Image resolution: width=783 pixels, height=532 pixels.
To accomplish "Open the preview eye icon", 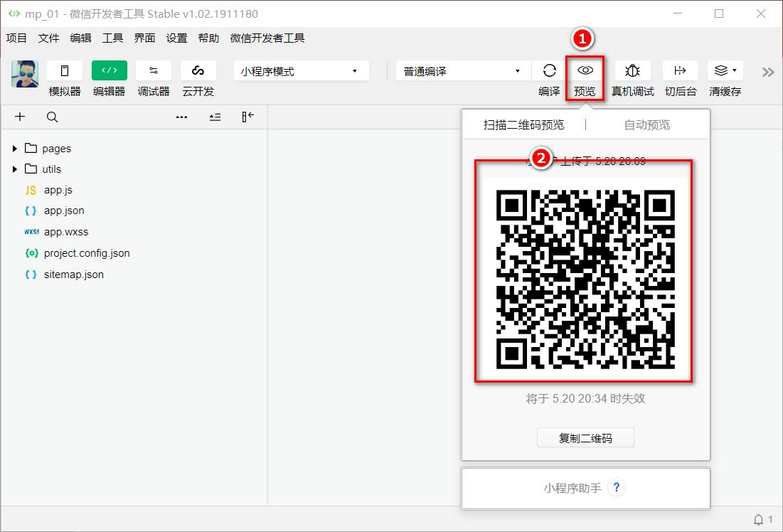I will pyautogui.click(x=585, y=70).
